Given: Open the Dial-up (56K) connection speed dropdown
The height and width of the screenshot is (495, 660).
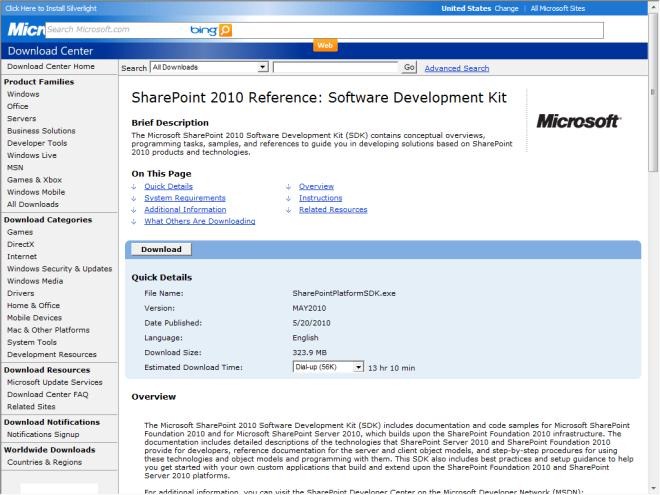Looking at the screenshot, I should click(x=328, y=367).
